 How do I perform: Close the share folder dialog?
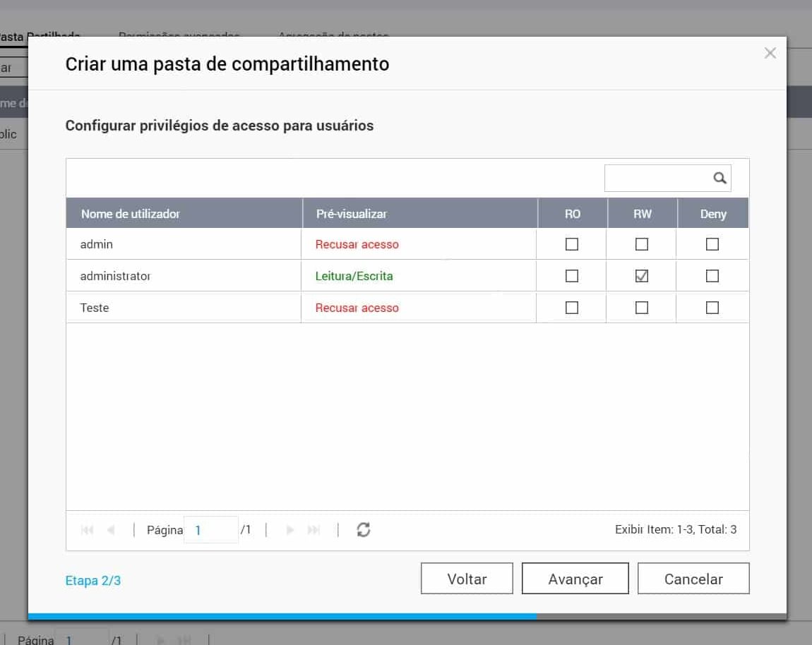pyautogui.click(x=770, y=54)
